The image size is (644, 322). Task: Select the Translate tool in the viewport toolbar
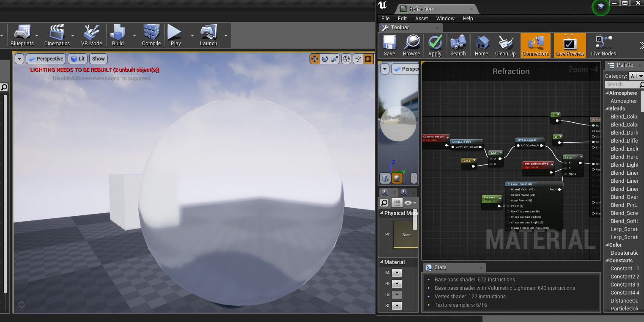(314, 59)
